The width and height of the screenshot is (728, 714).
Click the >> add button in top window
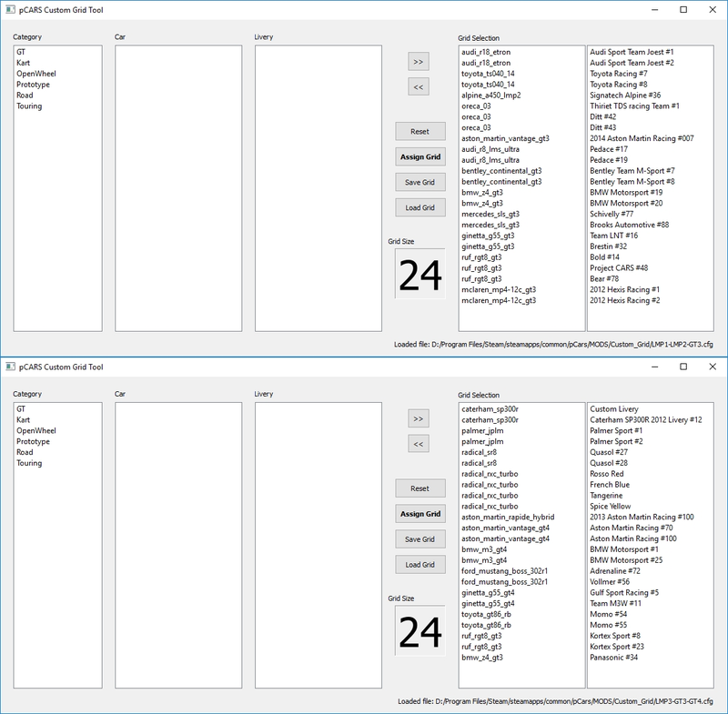coord(419,62)
